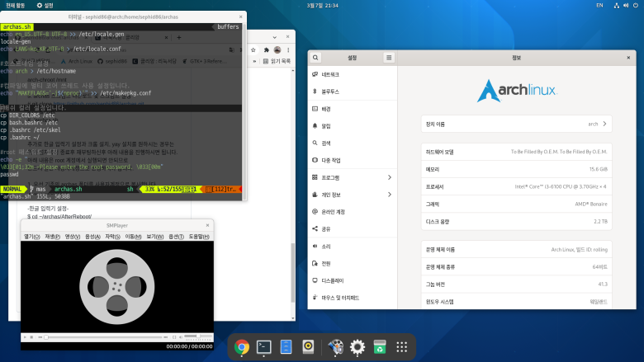644x362 pixels.
Task: Open the clock and calendar in top bar
Action: pos(322,5)
